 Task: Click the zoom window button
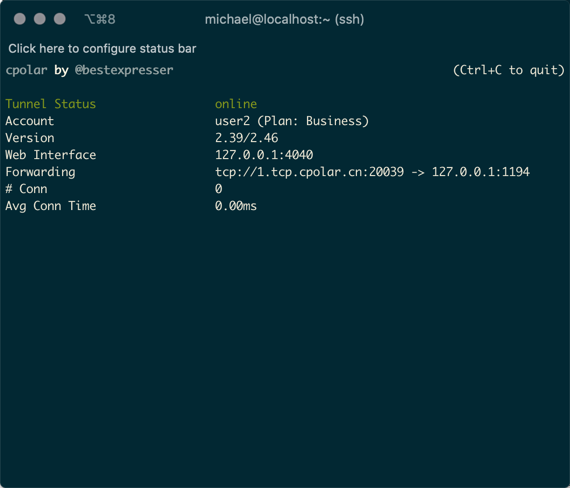click(60, 19)
